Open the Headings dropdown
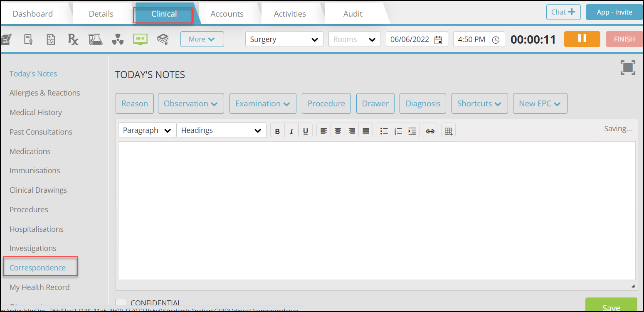The image size is (644, 312). point(221,130)
